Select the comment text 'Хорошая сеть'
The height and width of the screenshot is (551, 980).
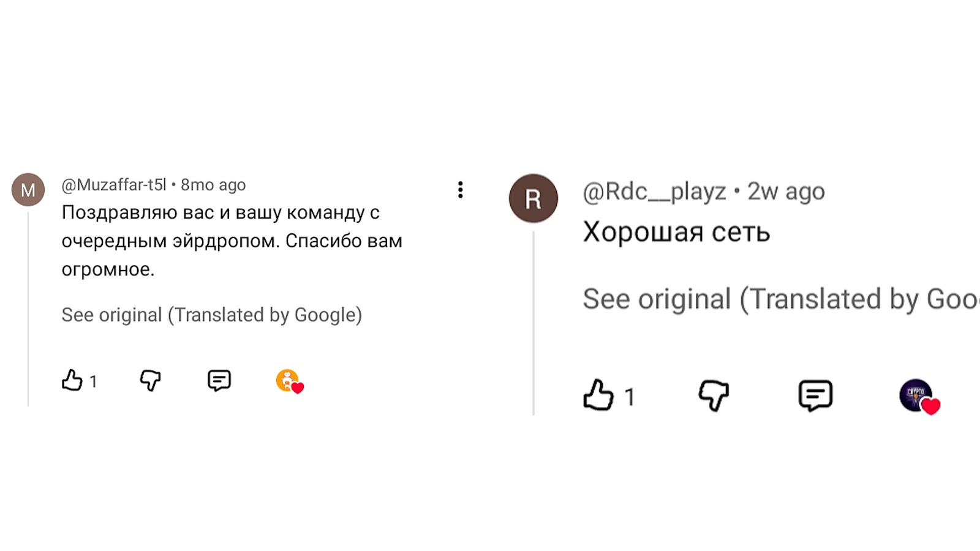point(677,232)
